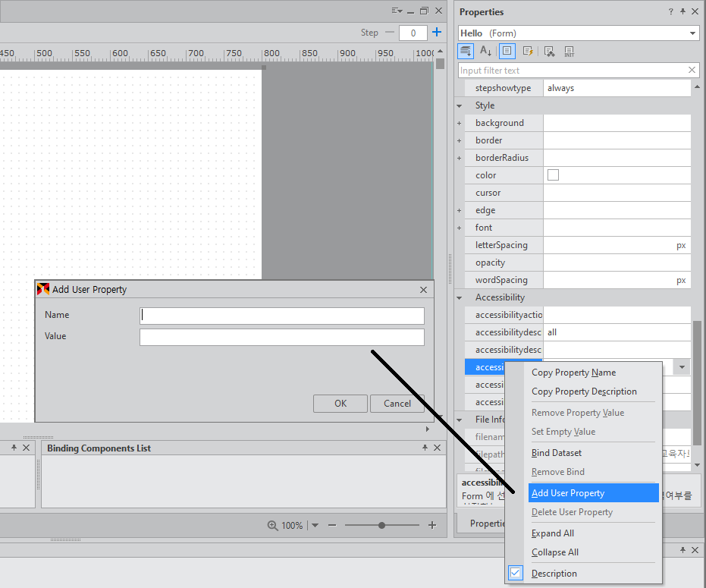This screenshot has height=588, width=706.
Task: Click the Properties panel help question mark
Action: (670, 12)
